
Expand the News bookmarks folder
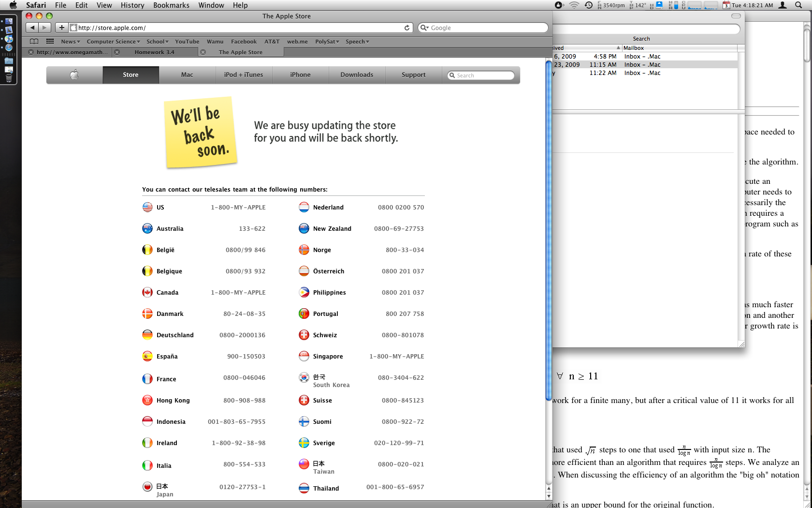point(71,42)
